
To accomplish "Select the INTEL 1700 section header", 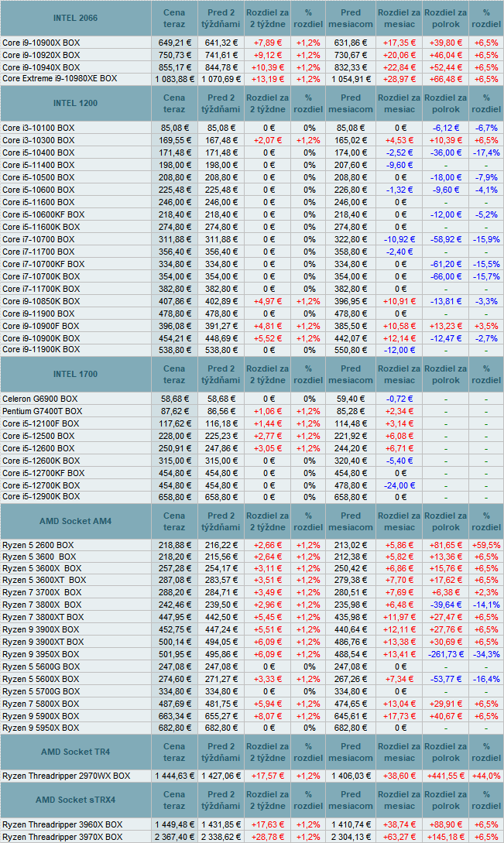I will (x=75, y=374).
